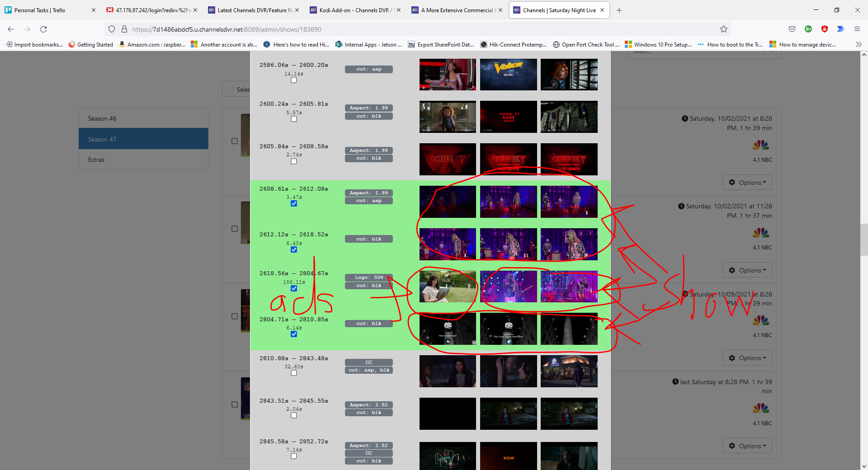Show more bookmarks chevron icon
This screenshot has height=470, width=868.
tap(858, 44)
